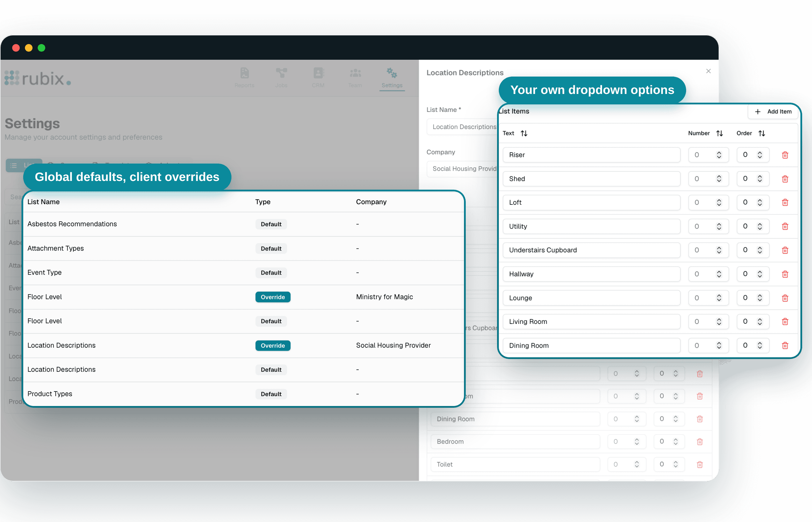Screen dimensions: 812x522
Task: Add a new list item
Action: coord(773,112)
